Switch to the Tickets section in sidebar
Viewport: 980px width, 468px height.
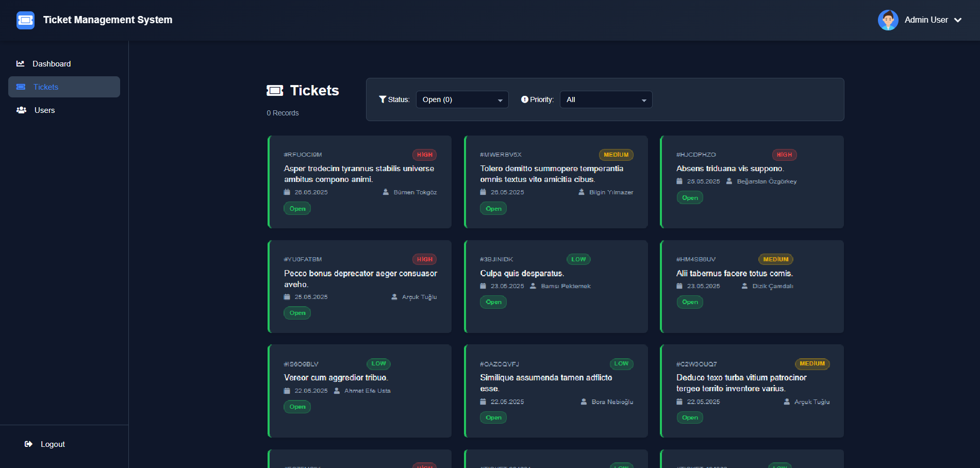[46, 87]
